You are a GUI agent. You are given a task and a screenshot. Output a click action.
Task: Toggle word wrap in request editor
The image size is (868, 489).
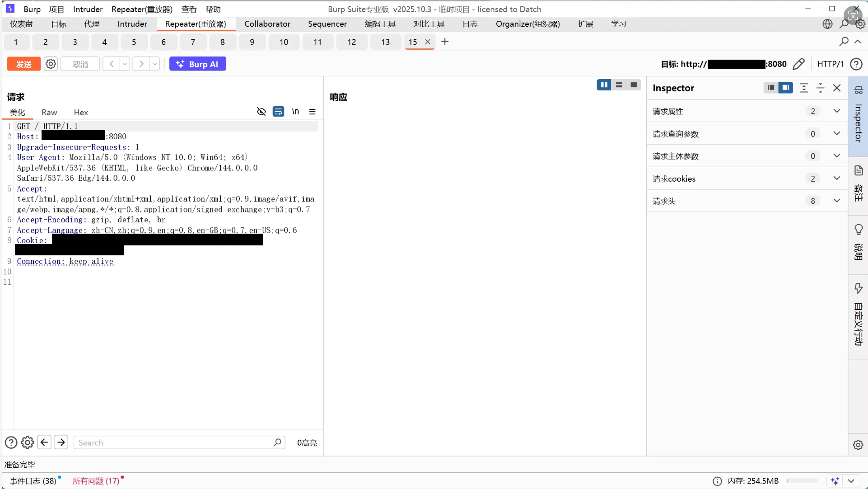(278, 112)
